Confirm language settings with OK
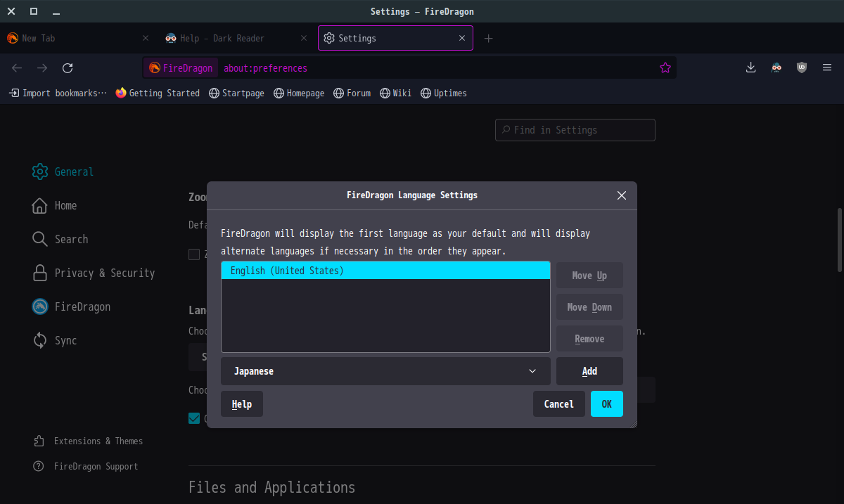Screen dimensions: 844x504 pyautogui.click(x=607, y=404)
